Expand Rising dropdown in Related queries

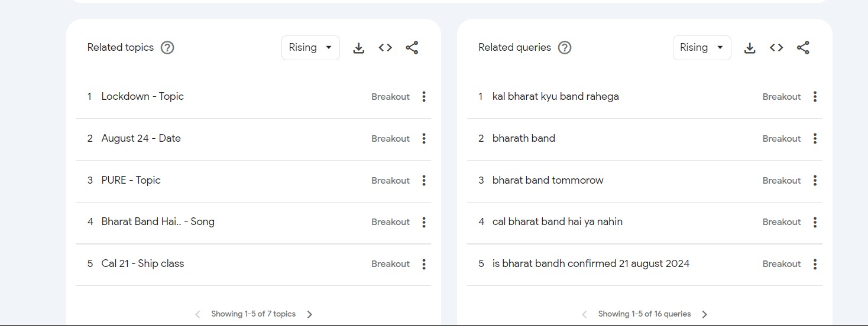(702, 48)
